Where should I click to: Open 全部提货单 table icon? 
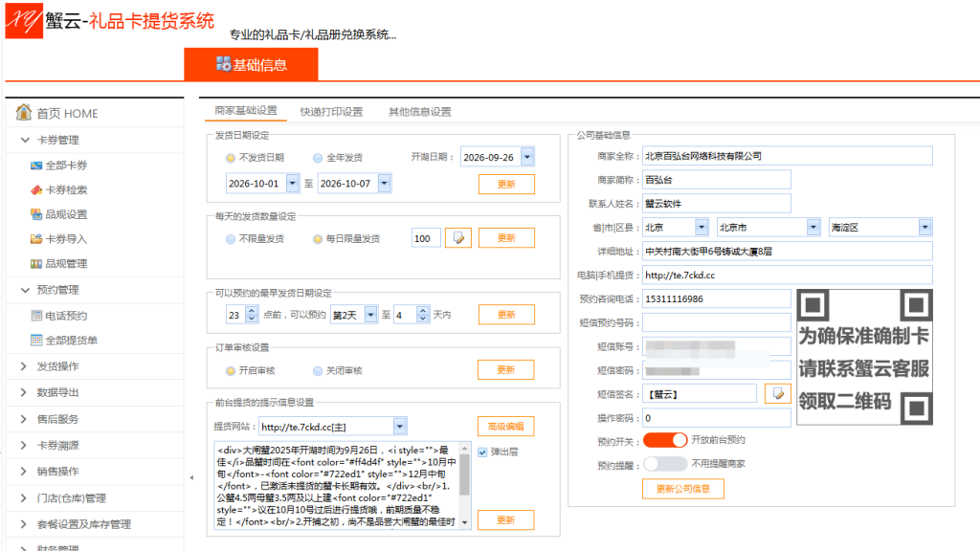click(x=36, y=340)
